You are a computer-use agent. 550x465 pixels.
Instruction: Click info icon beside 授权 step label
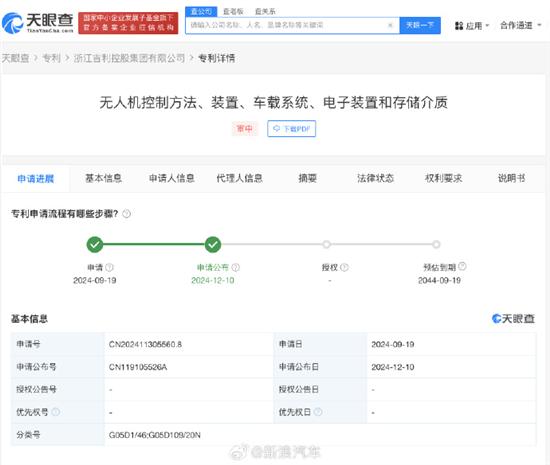coord(344,268)
